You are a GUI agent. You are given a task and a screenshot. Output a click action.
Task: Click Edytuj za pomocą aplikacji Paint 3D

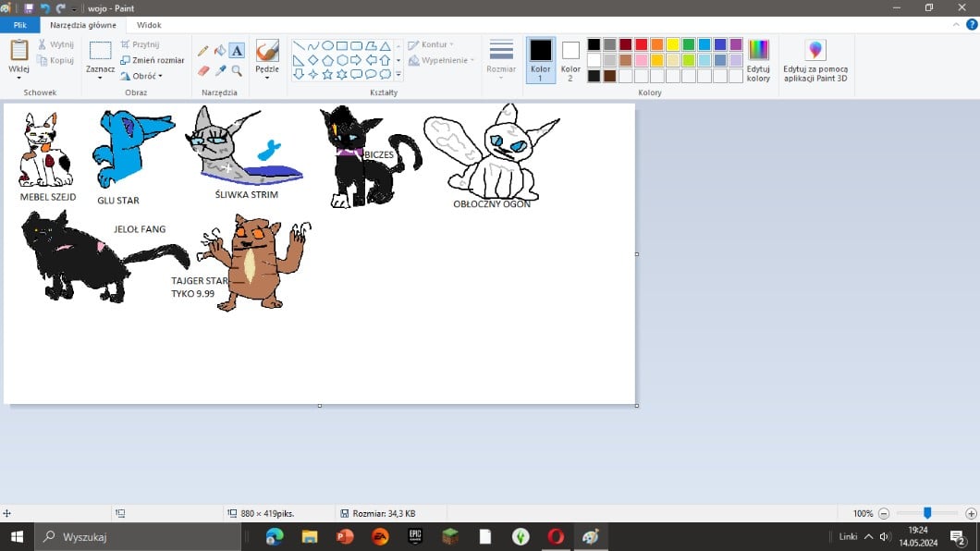click(x=815, y=61)
